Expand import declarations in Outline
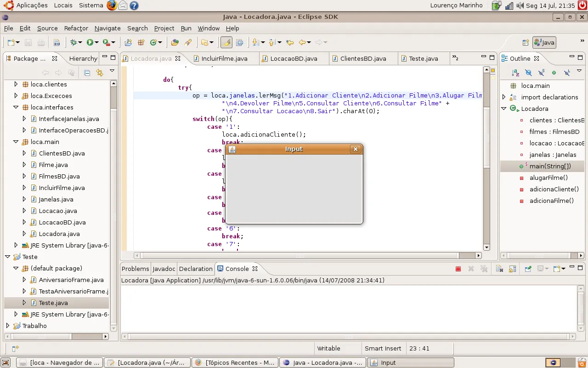 (x=504, y=97)
